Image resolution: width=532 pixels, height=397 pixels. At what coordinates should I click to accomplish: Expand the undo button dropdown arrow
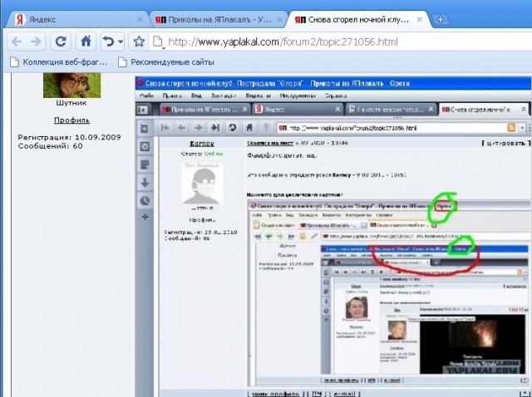(121, 42)
